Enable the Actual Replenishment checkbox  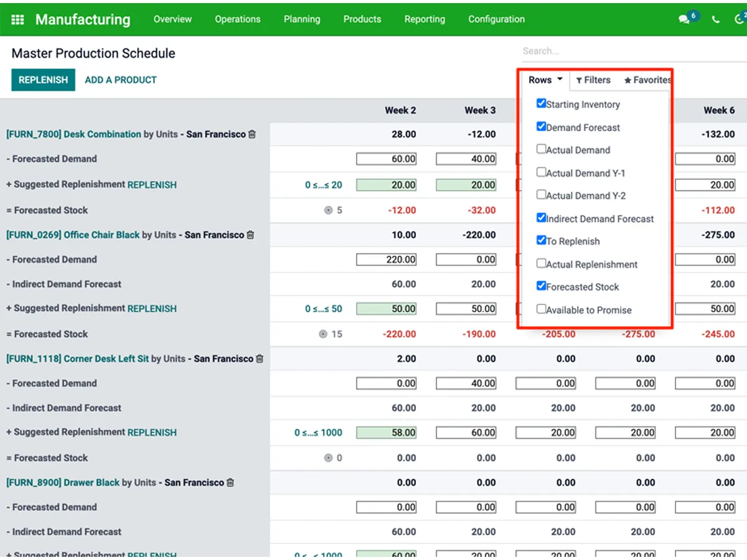(541, 263)
